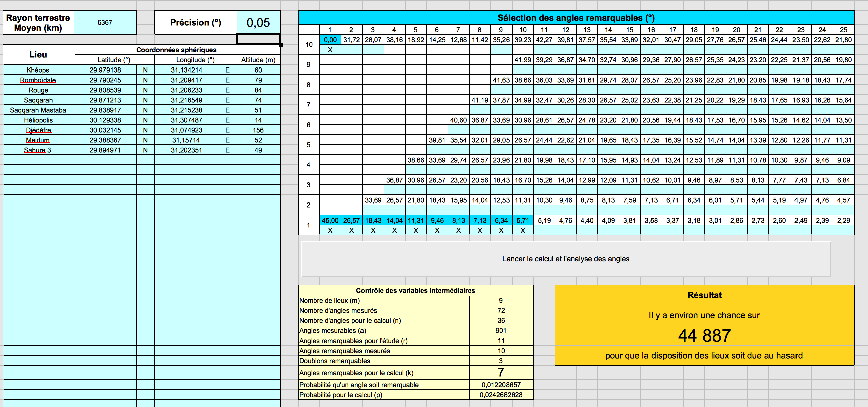Click the Latitude (°) column header
The image size is (868, 407).
[x=114, y=60]
